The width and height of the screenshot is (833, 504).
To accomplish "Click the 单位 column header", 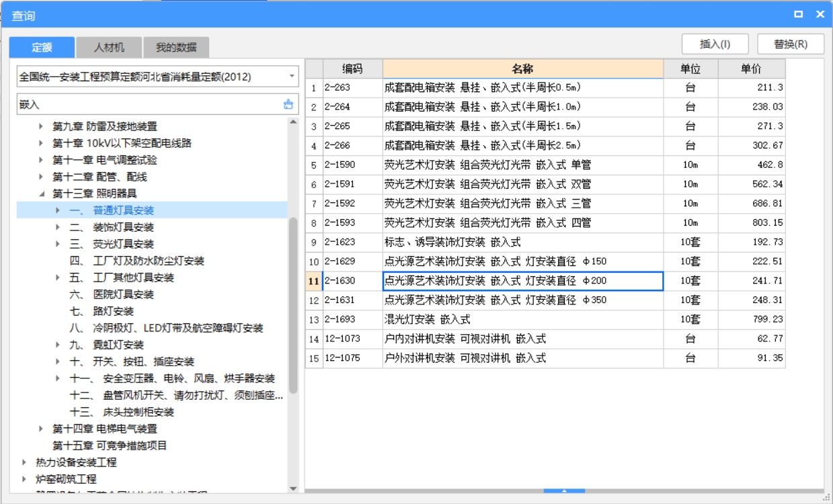I will tap(690, 69).
